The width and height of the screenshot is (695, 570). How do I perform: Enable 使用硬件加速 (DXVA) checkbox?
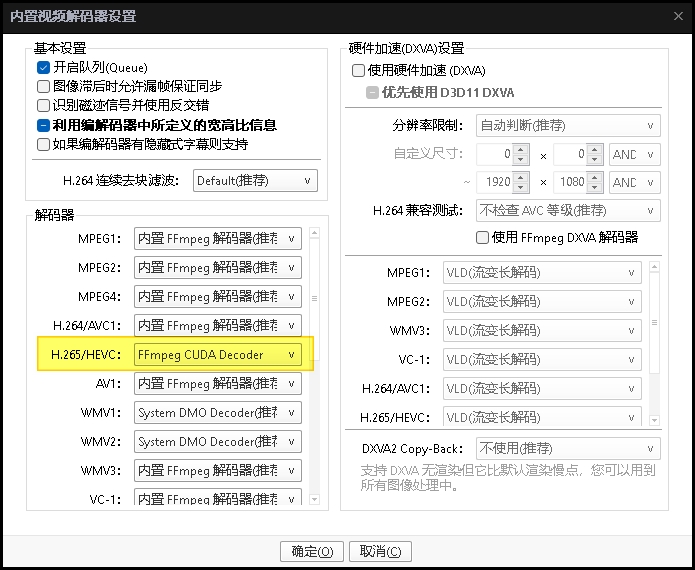tap(359, 71)
